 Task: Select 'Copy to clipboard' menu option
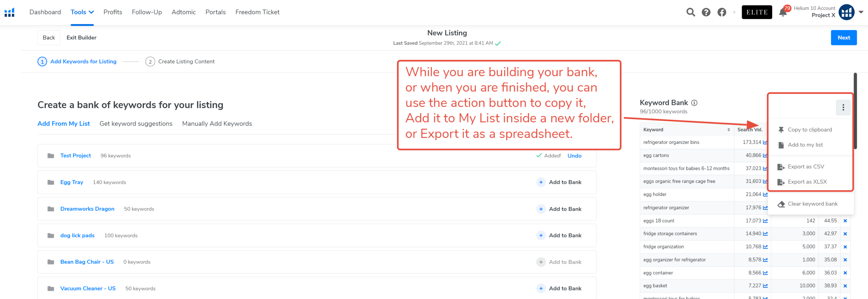pos(809,130)
